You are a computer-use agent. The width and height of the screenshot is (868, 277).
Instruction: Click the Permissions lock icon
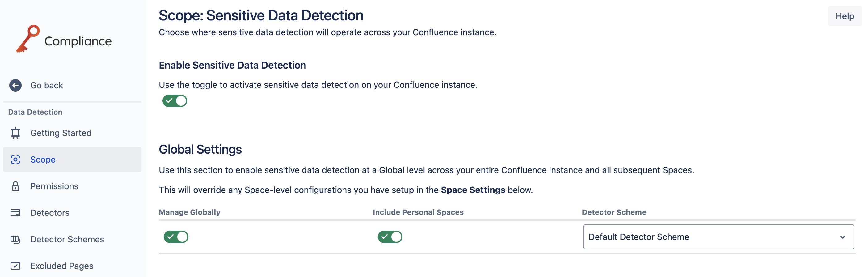click(15, 186)
